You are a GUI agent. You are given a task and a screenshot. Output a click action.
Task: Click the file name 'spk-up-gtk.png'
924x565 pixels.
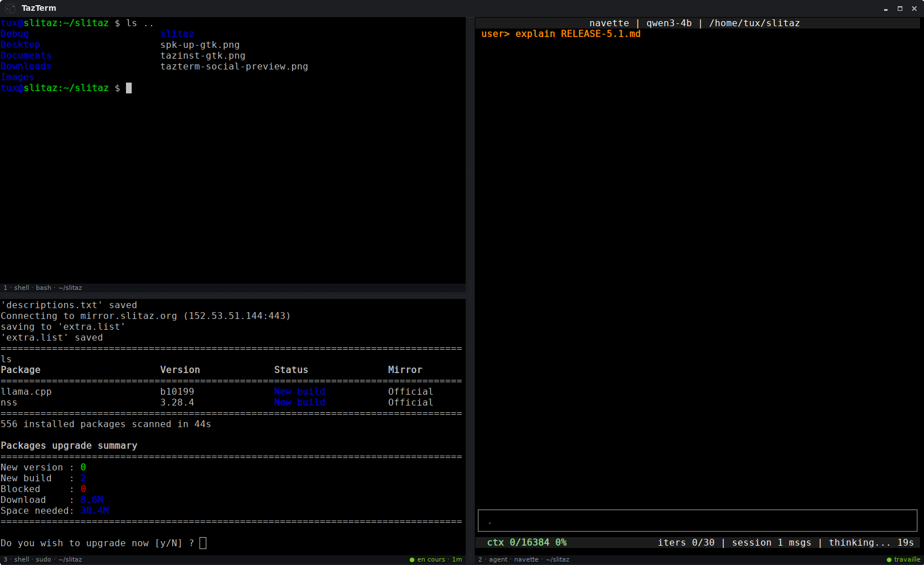coord(200,45)
